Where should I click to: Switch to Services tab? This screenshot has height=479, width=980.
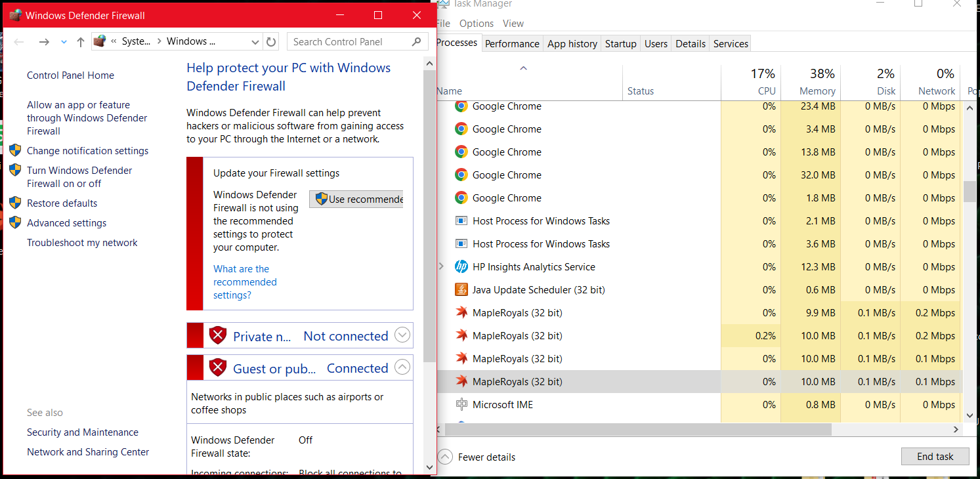coord(731,44)
